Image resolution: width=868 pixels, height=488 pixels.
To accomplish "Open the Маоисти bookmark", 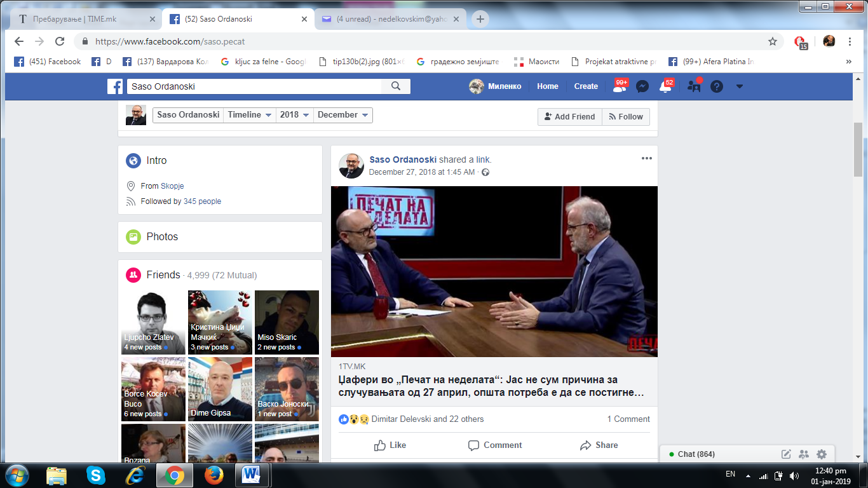I will 537,62.
